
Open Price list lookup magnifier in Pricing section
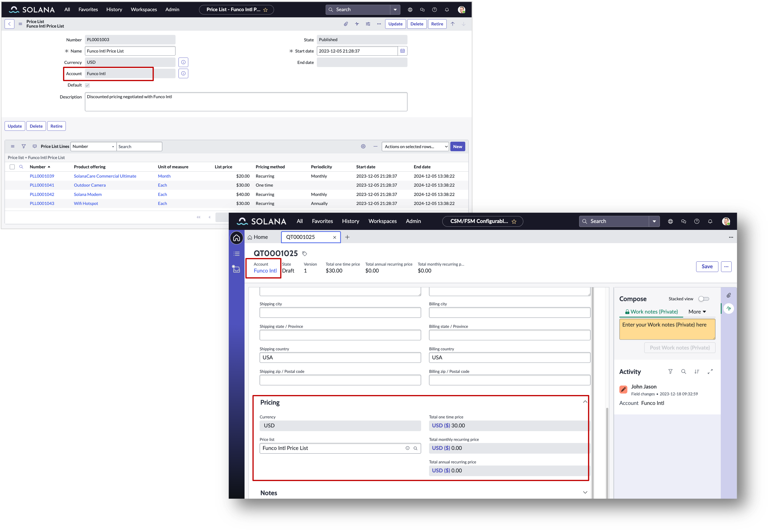click(x=415, y=448)
